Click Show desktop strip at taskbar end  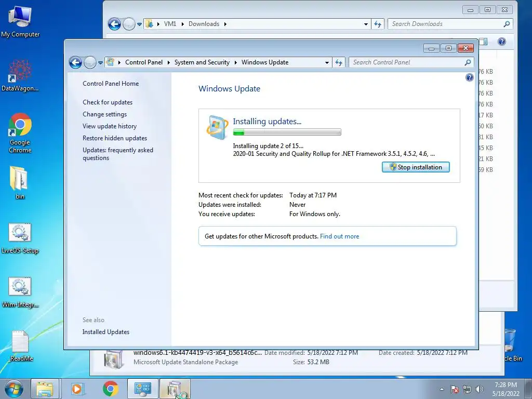coord(528,389)
